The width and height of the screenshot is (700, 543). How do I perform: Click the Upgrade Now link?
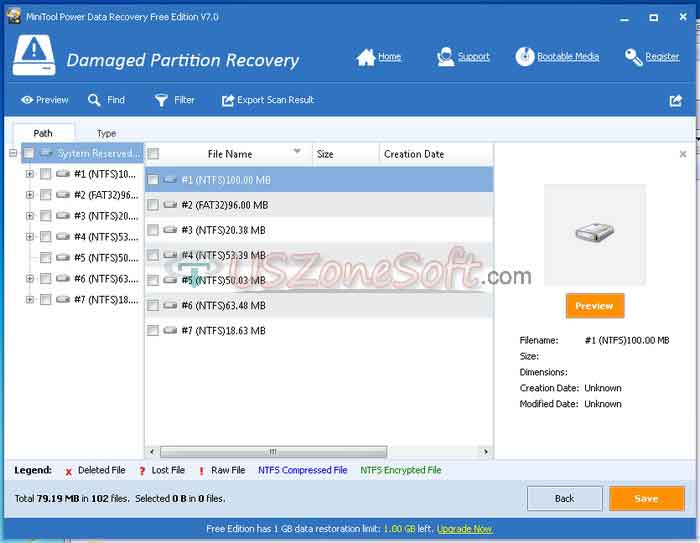pyautogui.click(x=464, y=529)
